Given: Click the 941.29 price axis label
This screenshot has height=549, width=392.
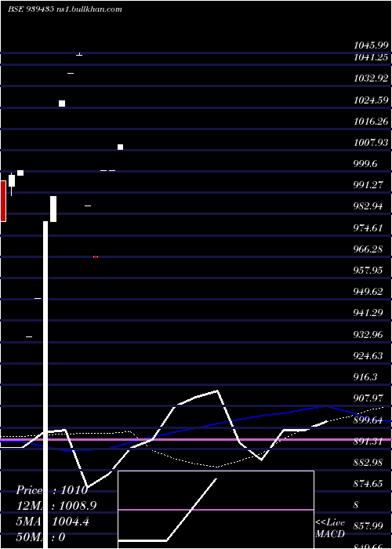Looking at the screenshot, I should coord(368,313).
